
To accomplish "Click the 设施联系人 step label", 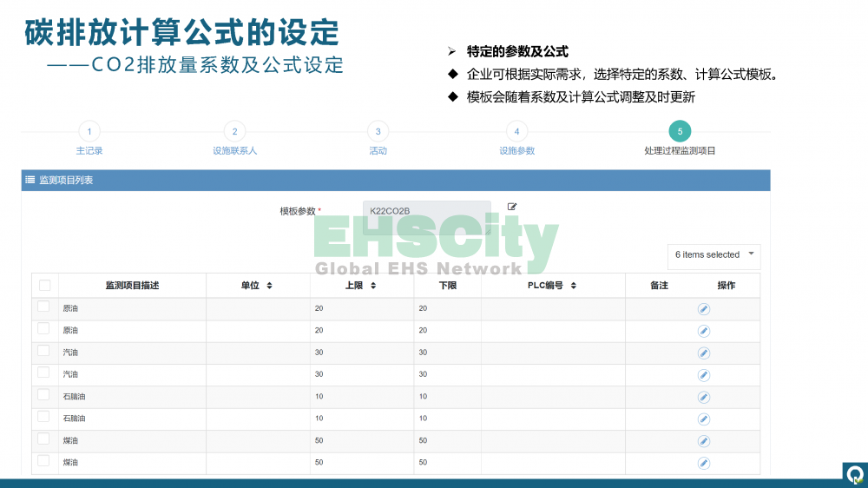I will pyautogui.click(x=234, y=151).
